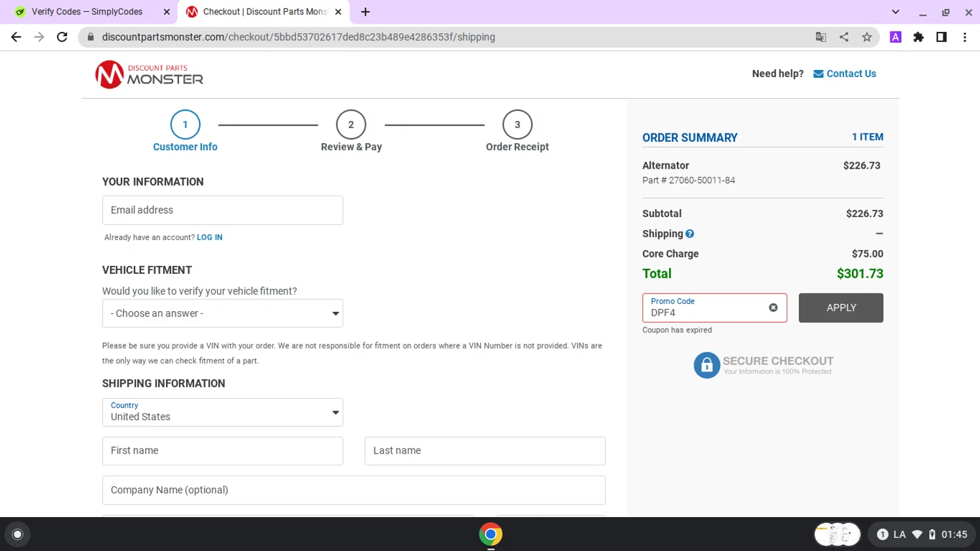Close the Verify Codes SimplyCodes tab
The height and width of the screenshot is (551, 980).
(x=167, y=12)
